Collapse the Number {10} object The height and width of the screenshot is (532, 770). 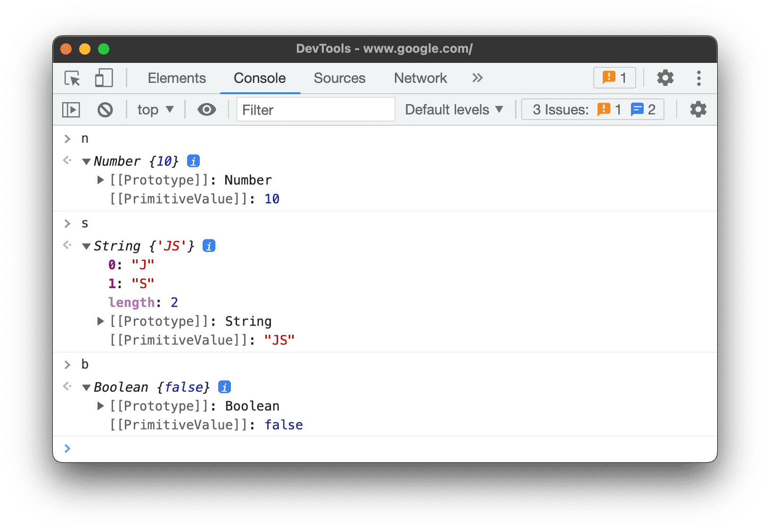pos(86,161)
